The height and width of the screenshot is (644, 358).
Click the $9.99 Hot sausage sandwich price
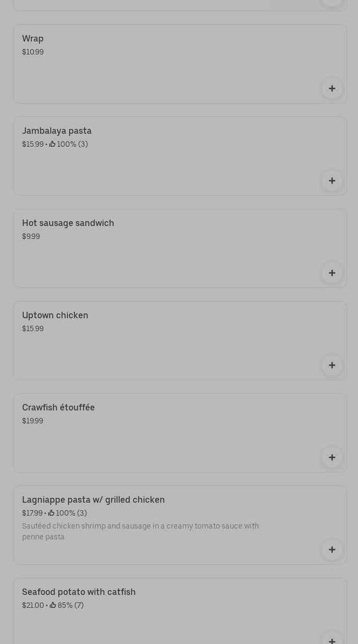[31, 236]
